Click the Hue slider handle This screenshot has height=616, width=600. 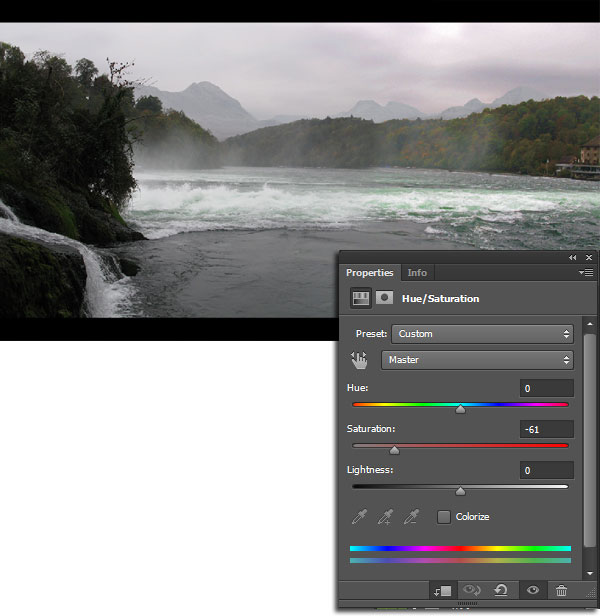460,409
